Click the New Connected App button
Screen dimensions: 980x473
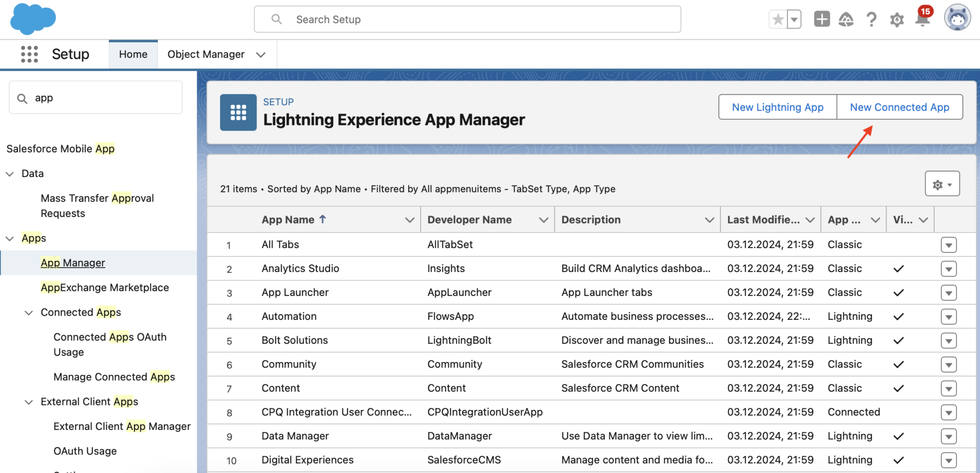coord(899,107)
